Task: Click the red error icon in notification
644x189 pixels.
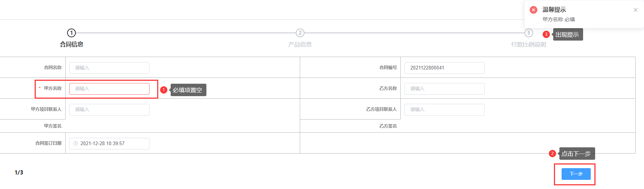Action: tap(534, 10)
